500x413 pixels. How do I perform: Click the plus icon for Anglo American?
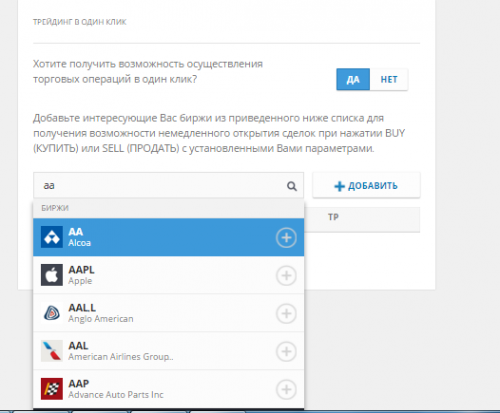point(286,314)
